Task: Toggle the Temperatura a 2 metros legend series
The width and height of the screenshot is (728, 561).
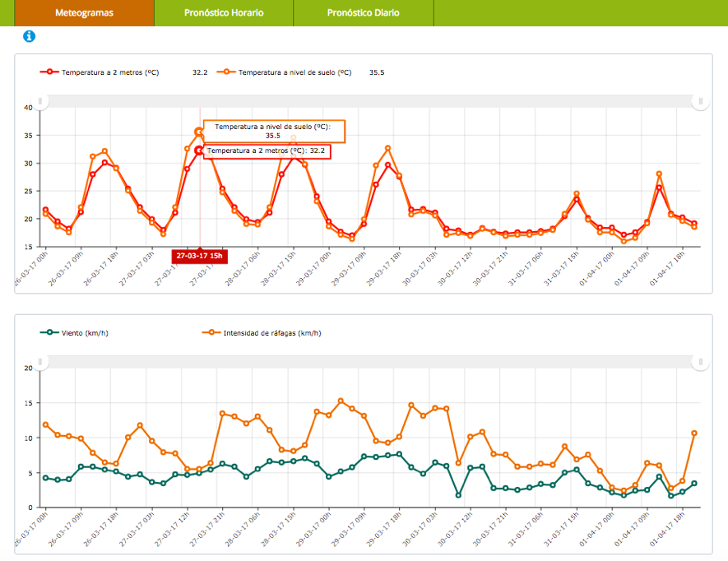Action: tap(100, 72)
